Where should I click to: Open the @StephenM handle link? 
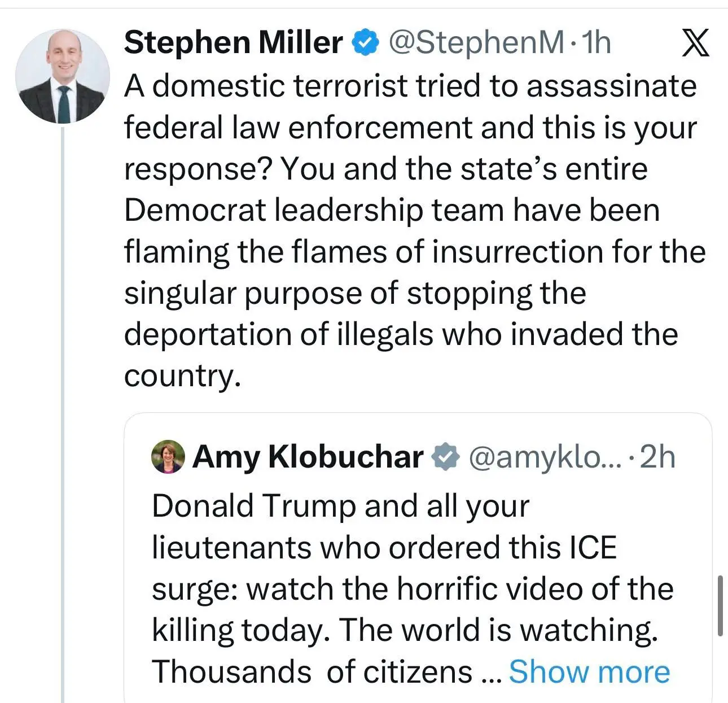[x=476, y=43]
